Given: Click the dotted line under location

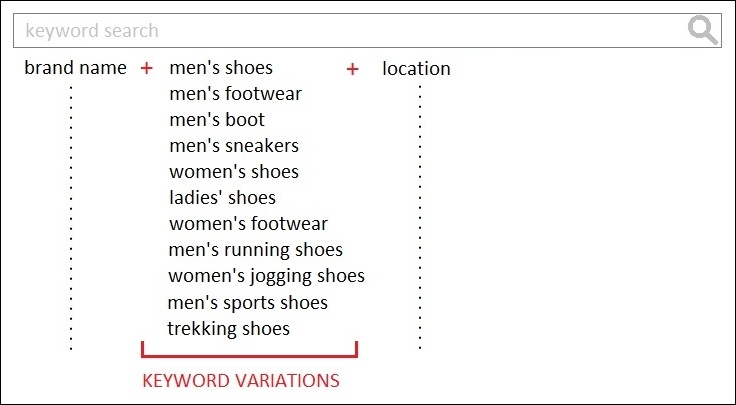Looking at the screenshot, I should [x=420, y=217].
